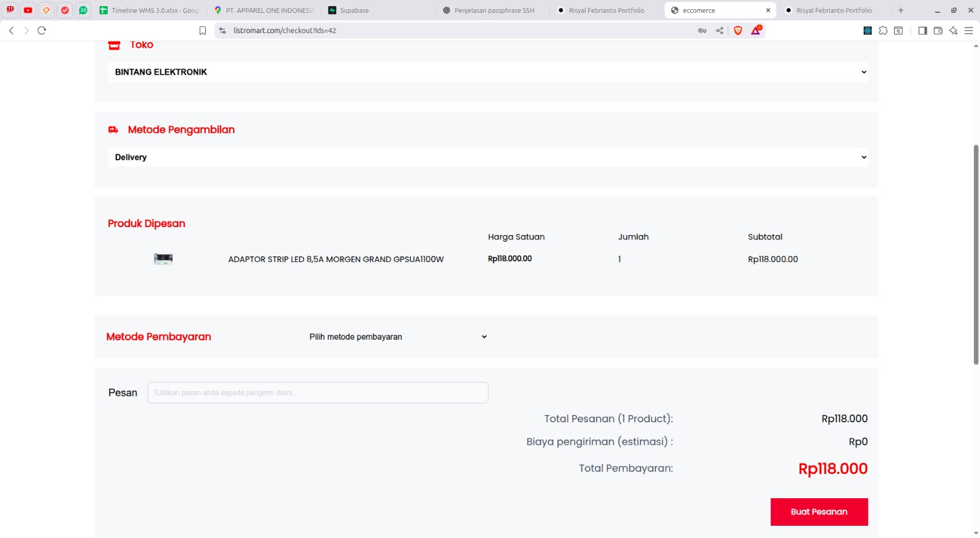Open the browser hamburger menu
This screenshot has height=538, width=980.
click(x=968, y=31)
